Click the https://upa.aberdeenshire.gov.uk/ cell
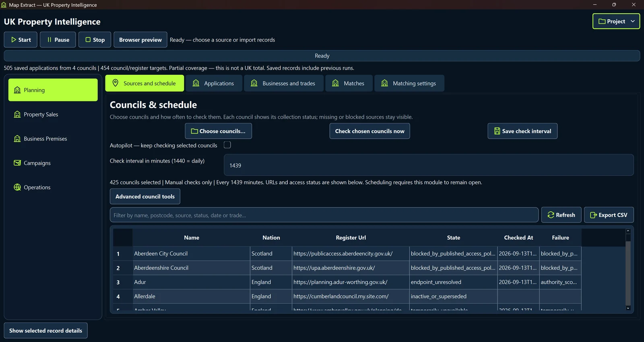This screenshot has width=644, height=342. [351, 268]
